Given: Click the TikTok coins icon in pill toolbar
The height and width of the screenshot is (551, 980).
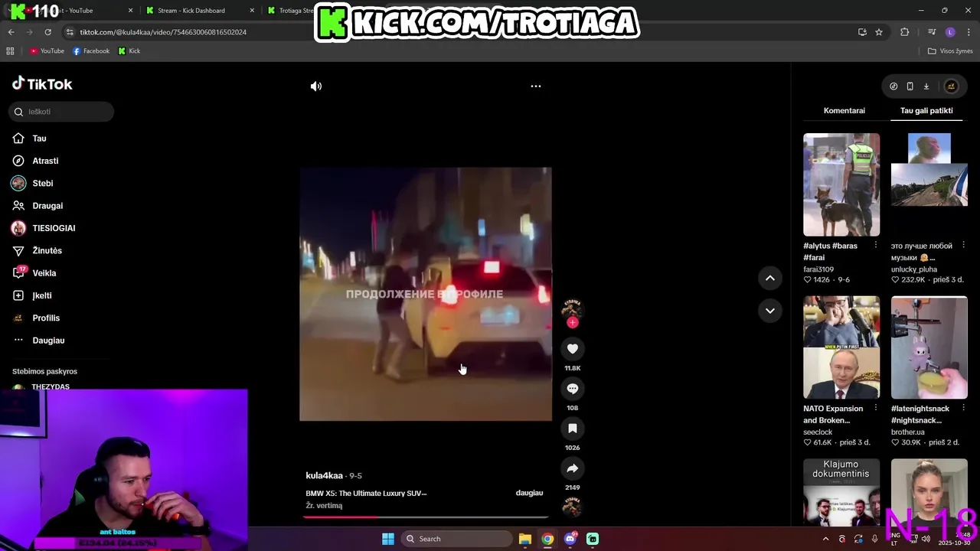Looking at the screenshot, I should 893,86.
